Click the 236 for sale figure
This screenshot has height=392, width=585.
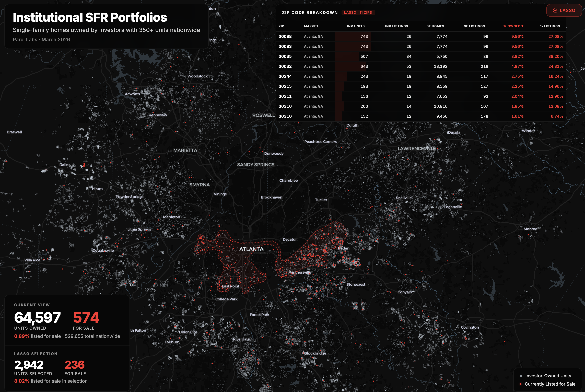point(74,365)
